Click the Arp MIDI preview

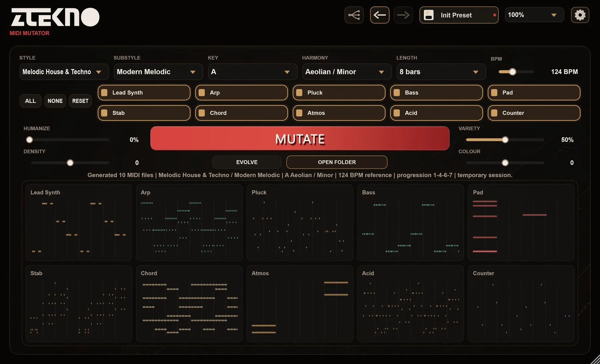point(189,222)
